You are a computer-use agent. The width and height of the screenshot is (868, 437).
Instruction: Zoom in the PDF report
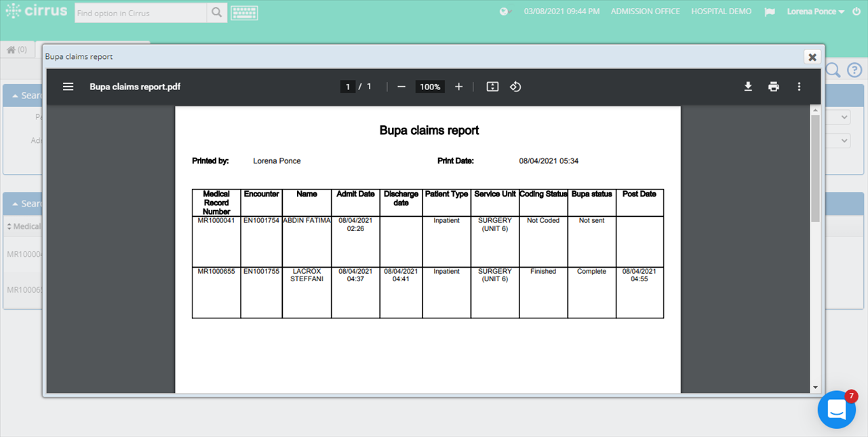click(459, 87)
